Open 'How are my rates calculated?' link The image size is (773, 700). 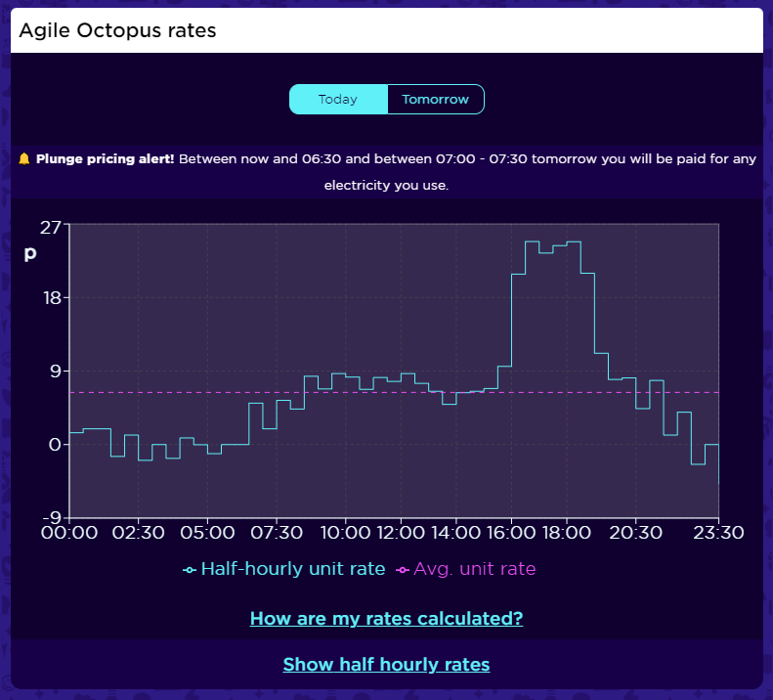[387, 618]
